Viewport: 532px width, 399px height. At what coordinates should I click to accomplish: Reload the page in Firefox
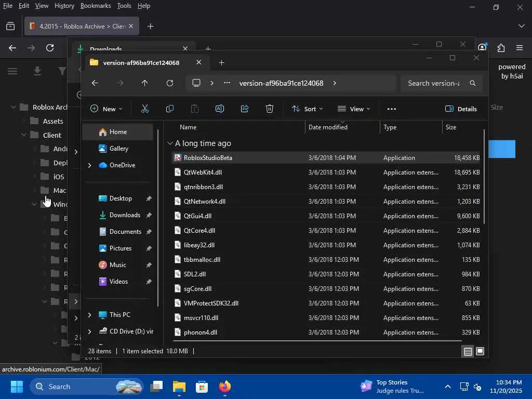(50, 48)
